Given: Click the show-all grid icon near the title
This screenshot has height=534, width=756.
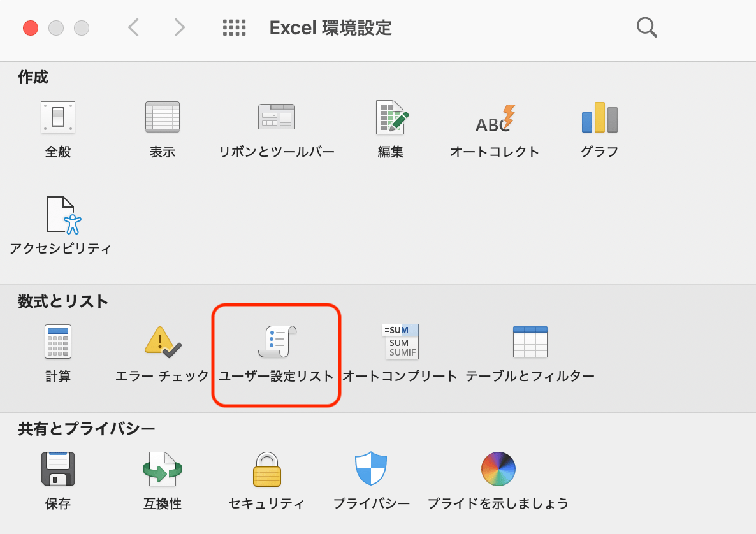Looking at the screenshot, I should pyautogui.click(x=235, y=27).
